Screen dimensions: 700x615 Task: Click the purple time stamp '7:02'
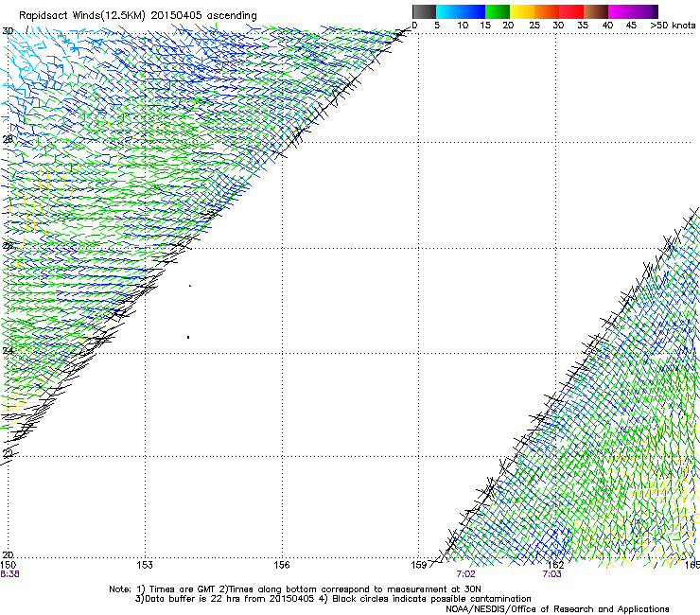click(465, 574)
